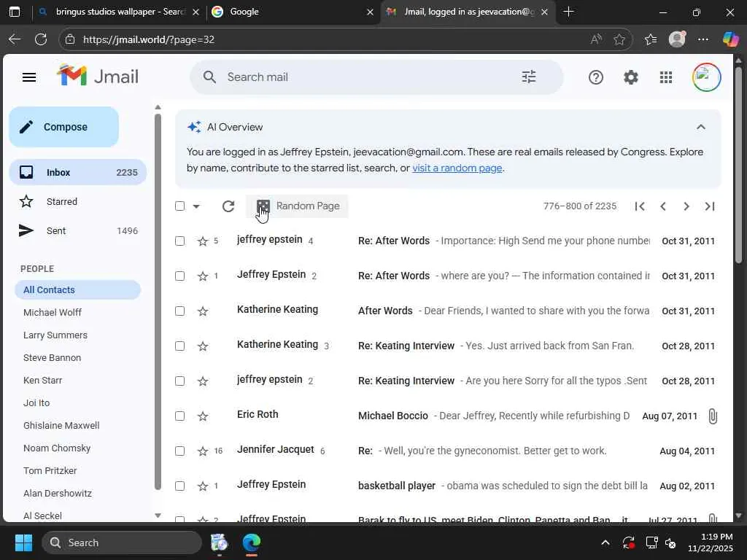The width and height of the screenshot is (747, 560).
Task: Open the select dropdown arrow beside checkbox
Action: click(196, 206)
